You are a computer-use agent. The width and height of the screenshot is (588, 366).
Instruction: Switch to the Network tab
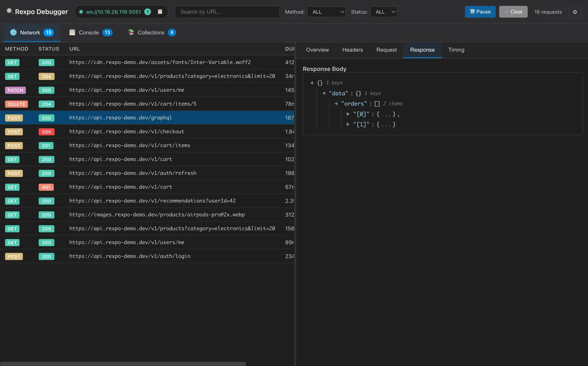pos(32,32)
